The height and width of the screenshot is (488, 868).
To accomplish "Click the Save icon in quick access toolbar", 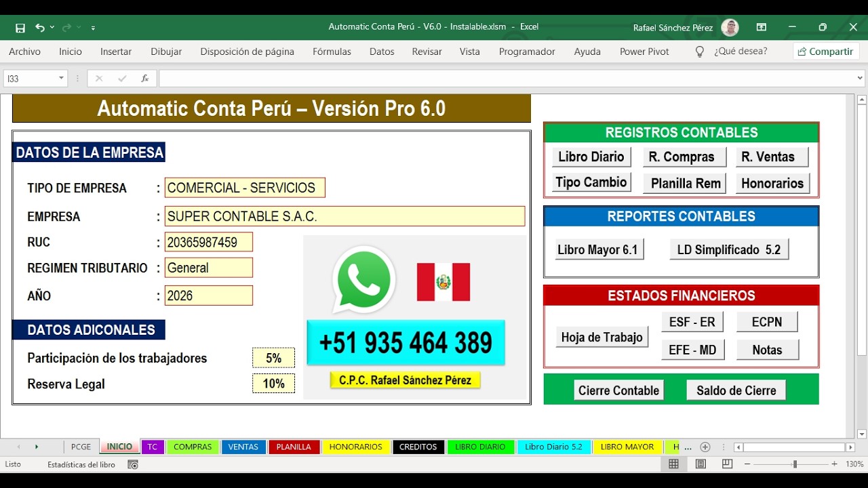I will point(20,28).
